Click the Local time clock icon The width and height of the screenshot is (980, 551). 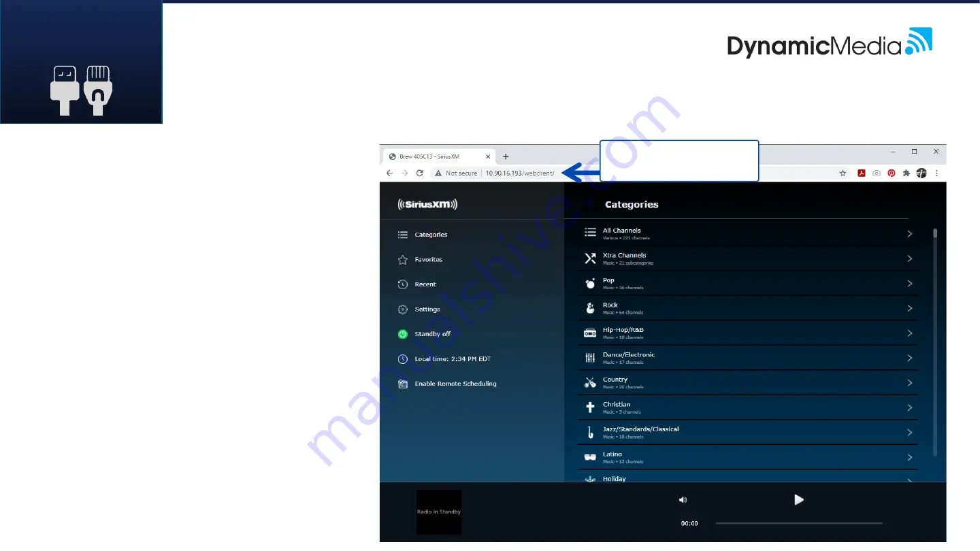(x=402, y=359)
